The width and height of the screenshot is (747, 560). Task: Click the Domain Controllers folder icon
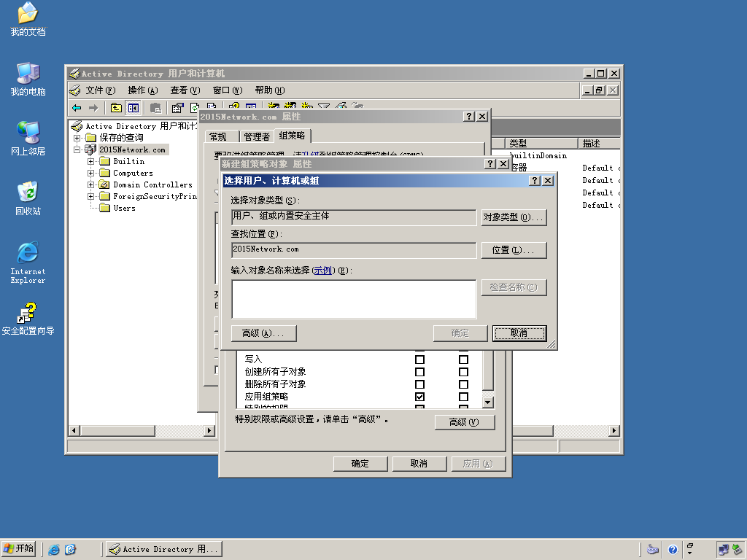click(104, 184)
